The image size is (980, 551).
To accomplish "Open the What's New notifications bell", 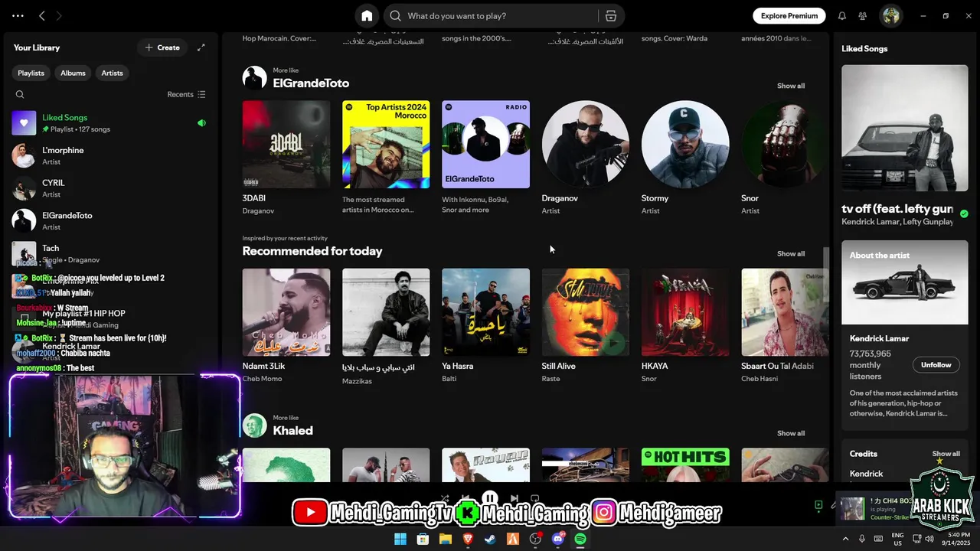I will tap(842, 16).
